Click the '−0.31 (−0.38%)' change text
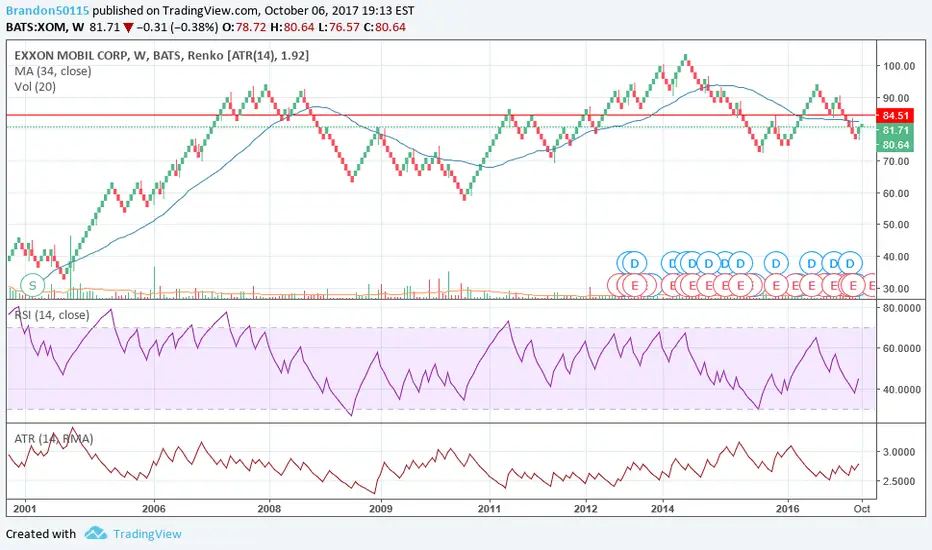Viewport: 932px width, 550px height. click(x=177, y=27)
